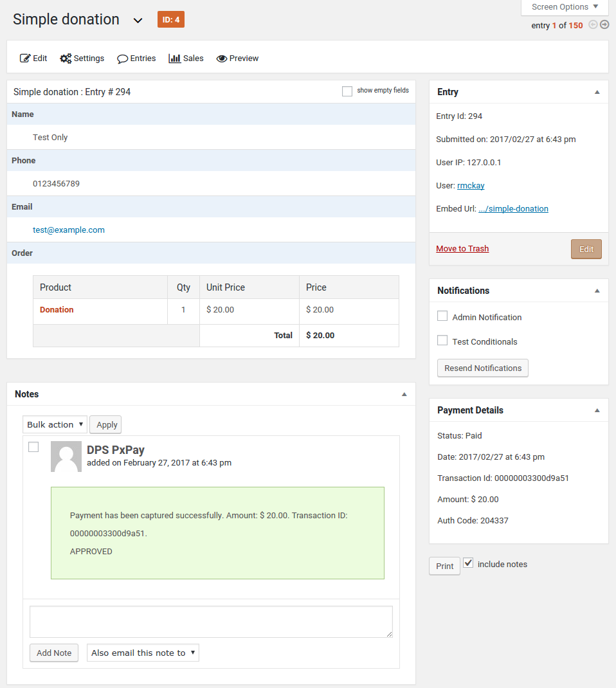Open the Edit menu item
The image size is (616, 688).
(x=33, y=59)
